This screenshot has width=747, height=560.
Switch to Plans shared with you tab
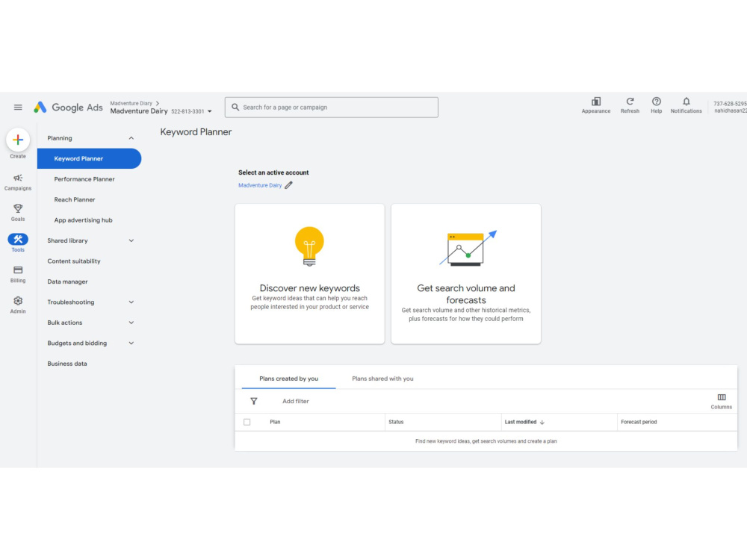pyautogui.click(x=382, y=379)
